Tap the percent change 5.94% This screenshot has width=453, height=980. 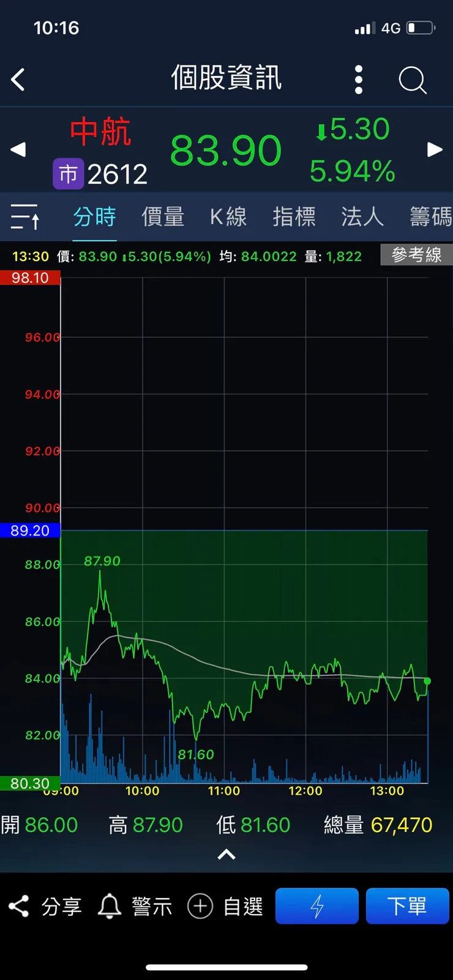click(x=353, y=171)
